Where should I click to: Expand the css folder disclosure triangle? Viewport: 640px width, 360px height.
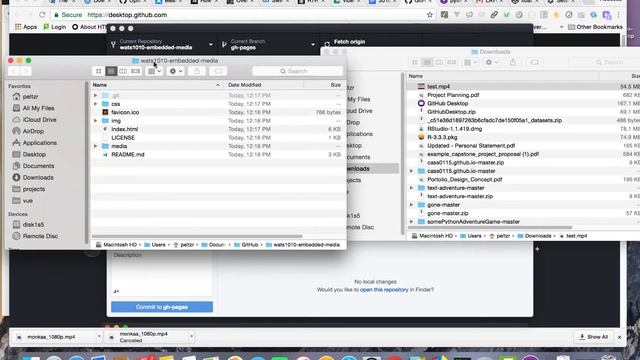click(x=96, y=104)
